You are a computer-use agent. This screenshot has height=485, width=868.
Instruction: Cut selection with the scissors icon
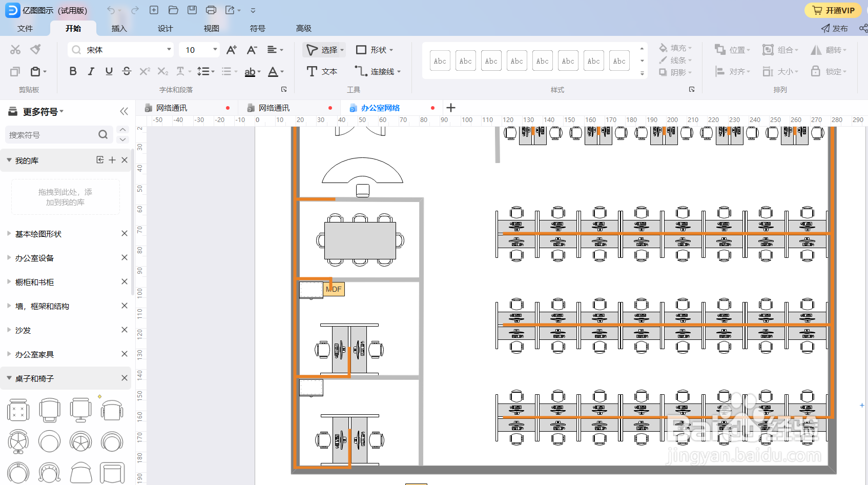coord(15,50)
